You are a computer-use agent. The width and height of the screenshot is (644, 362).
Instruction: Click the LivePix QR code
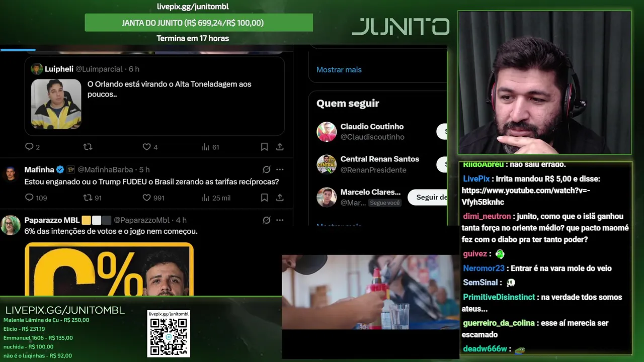point(169,336)
